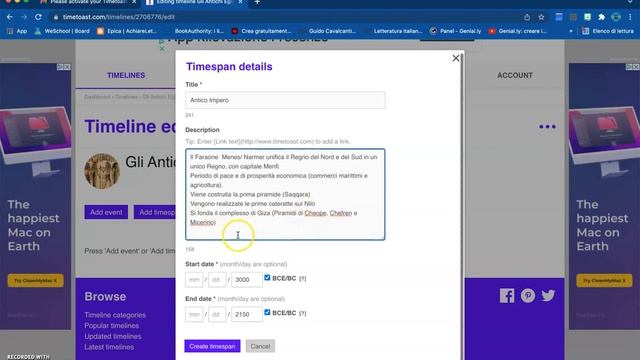Click the Cancel button
Image resolution: width=640 pixels, height=360 pixels.
click(x=260, y=346)
